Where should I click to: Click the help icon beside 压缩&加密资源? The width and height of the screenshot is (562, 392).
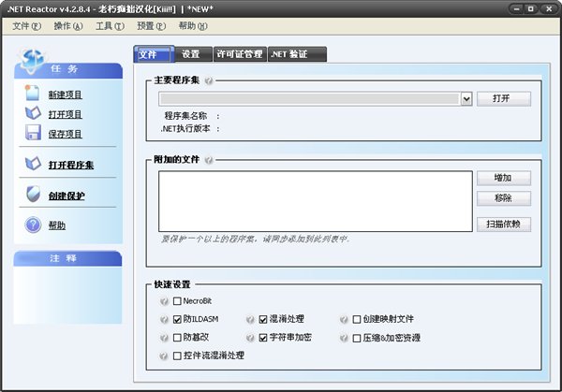point(344,338)
